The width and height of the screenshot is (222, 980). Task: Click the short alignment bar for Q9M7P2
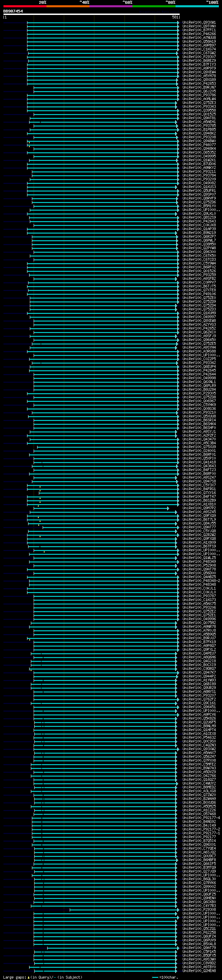pyautogui.click(x=101, y=509)
